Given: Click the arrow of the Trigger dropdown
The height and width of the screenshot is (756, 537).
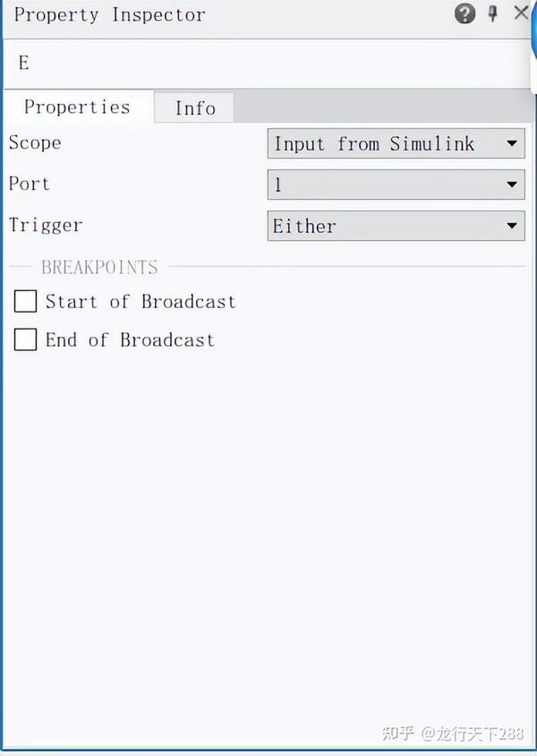Looking at the screenshot, I should click(512, 226).
